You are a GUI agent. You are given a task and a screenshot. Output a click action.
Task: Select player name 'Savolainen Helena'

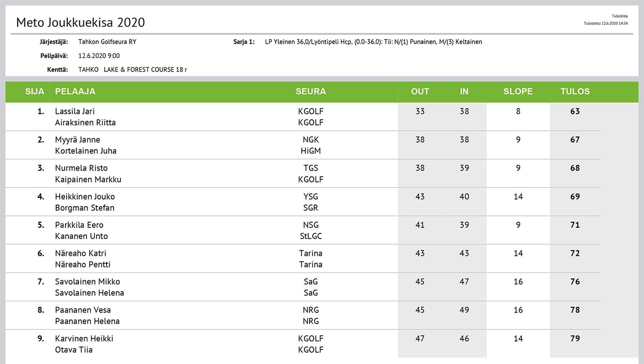(89, 293)
